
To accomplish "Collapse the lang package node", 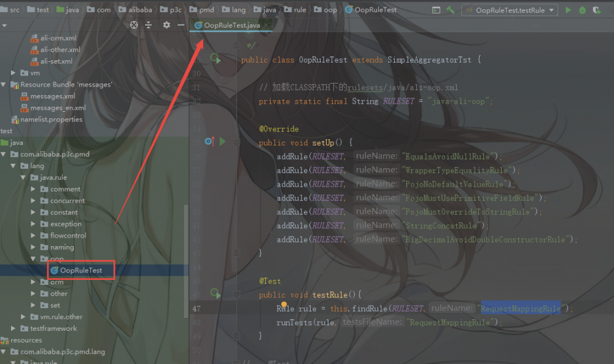I will coord(14,166).
